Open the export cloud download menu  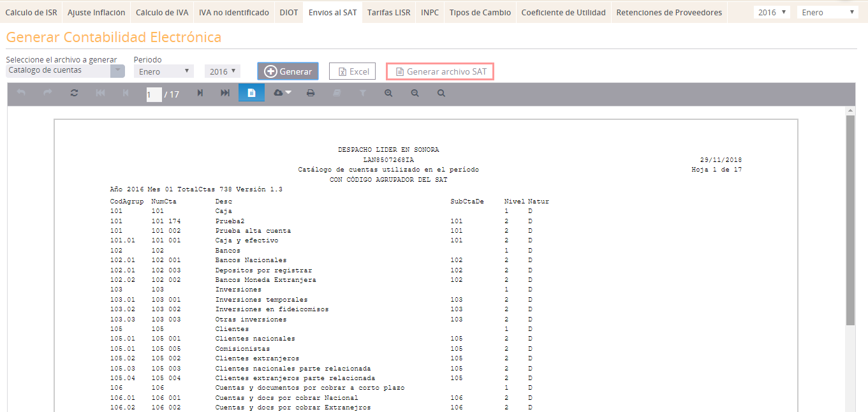tap(282, 93)
